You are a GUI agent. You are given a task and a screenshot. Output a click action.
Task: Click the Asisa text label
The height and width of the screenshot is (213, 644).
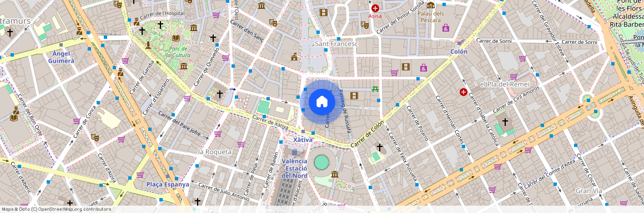375,17
